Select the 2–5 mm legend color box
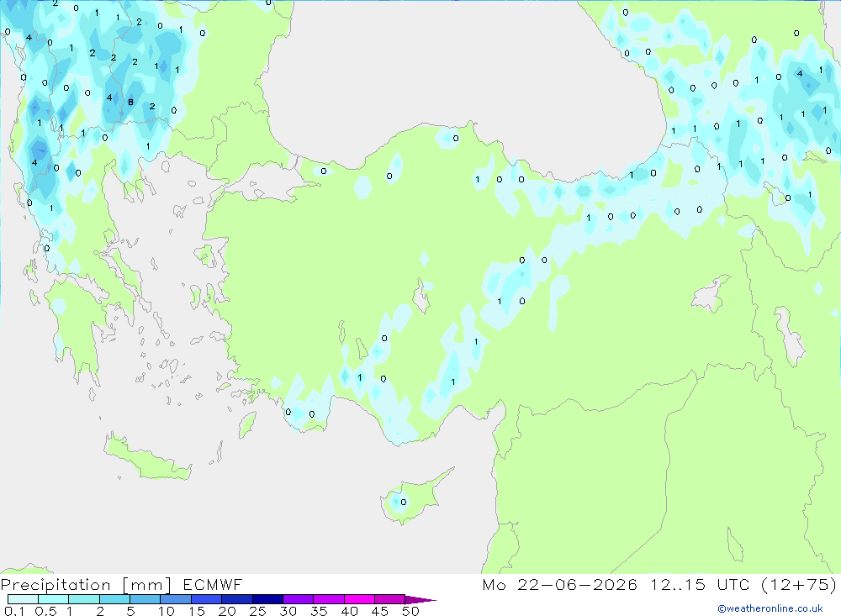 tap(114, 599)
